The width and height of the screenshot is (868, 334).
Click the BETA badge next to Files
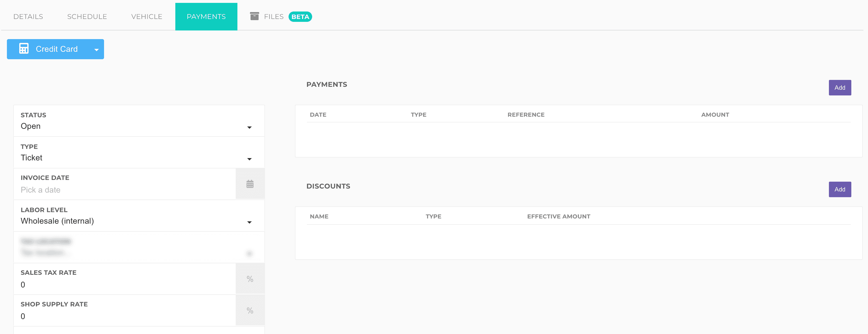click(x=300, y=16)
